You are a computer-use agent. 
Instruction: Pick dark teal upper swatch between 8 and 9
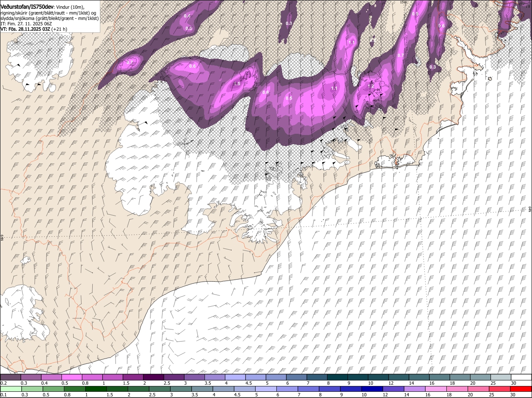[338, 377]
